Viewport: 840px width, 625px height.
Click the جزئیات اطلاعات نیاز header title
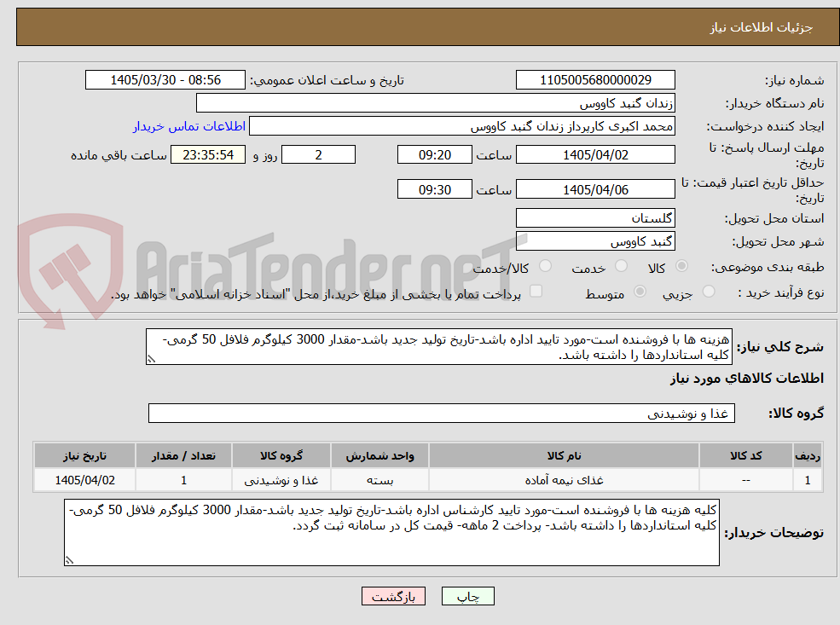762,27
